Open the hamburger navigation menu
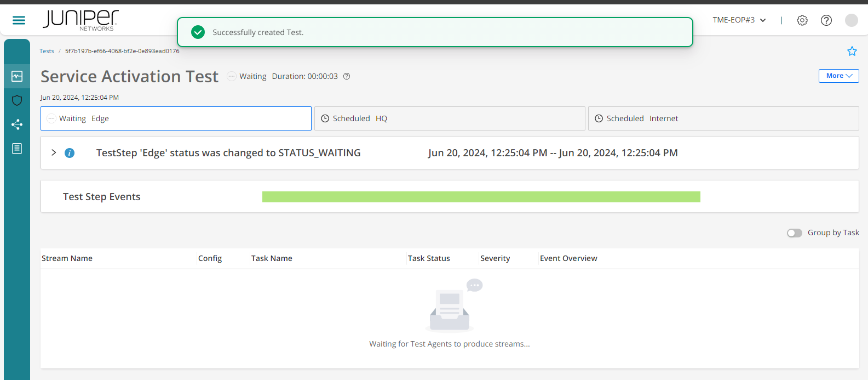 [19, 20]
